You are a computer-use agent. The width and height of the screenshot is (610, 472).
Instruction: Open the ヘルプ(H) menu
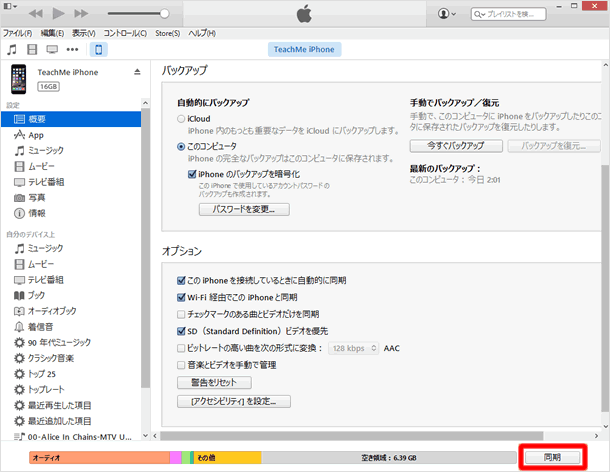[202, 33]
